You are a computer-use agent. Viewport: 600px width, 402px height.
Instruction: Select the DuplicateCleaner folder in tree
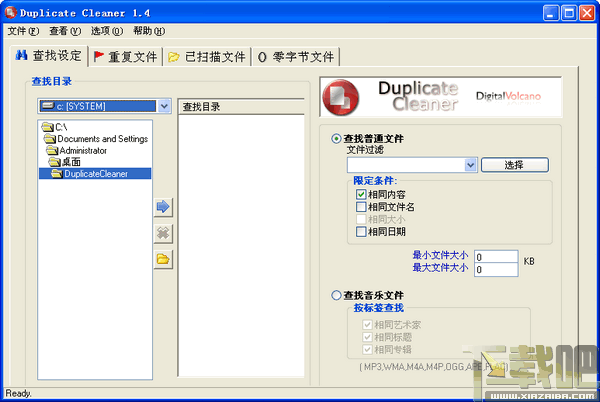96,174
